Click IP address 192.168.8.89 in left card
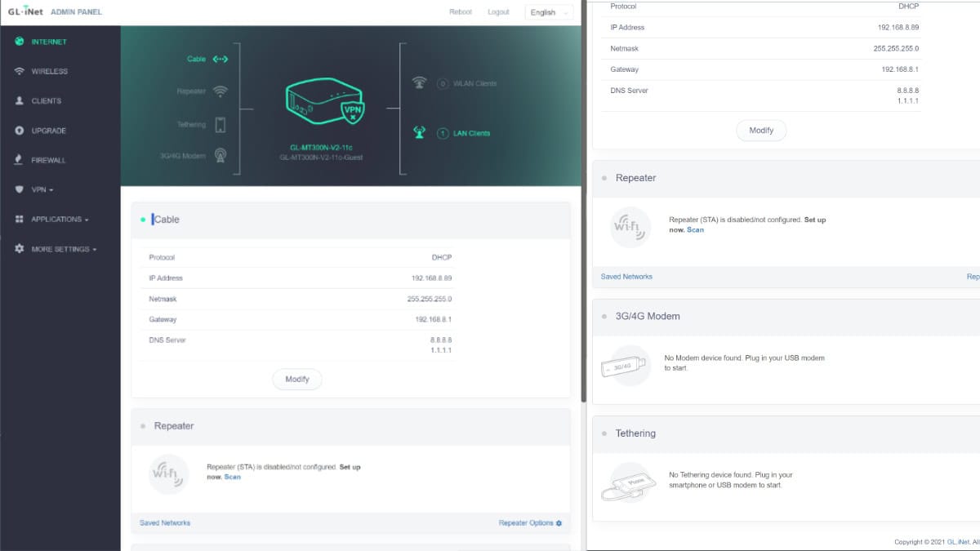 (x=432, y=278)
